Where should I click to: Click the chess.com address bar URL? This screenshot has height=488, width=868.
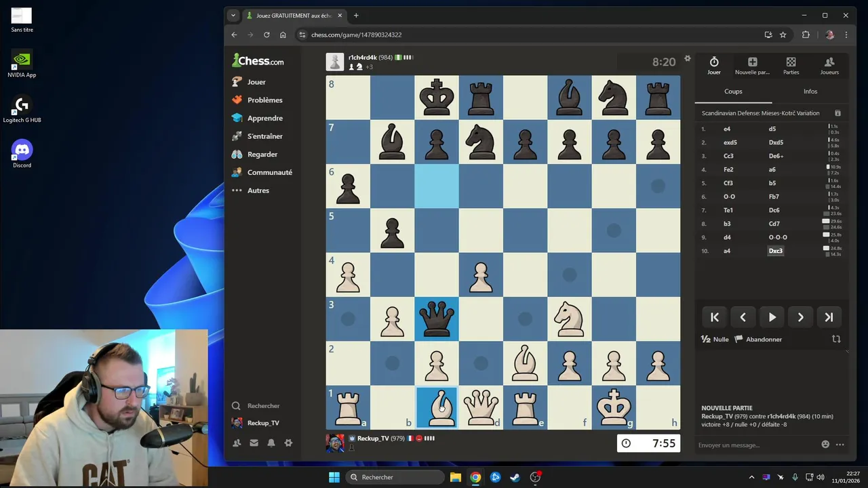pyautogui.click(x=356, y=35)
